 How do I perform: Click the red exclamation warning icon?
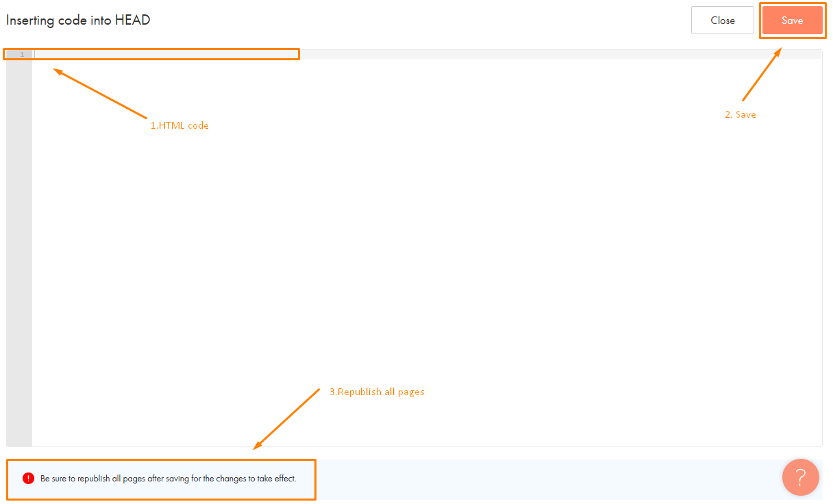tap(28, 479)
